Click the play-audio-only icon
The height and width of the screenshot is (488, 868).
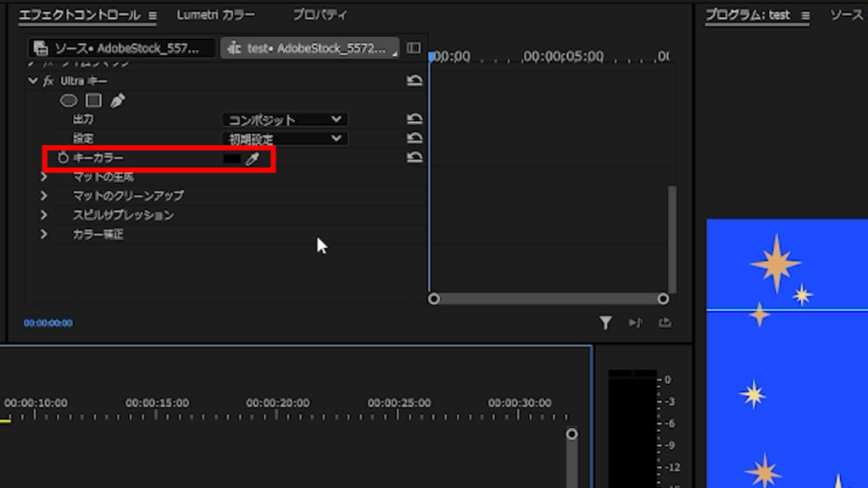click(x=635, y=323)
